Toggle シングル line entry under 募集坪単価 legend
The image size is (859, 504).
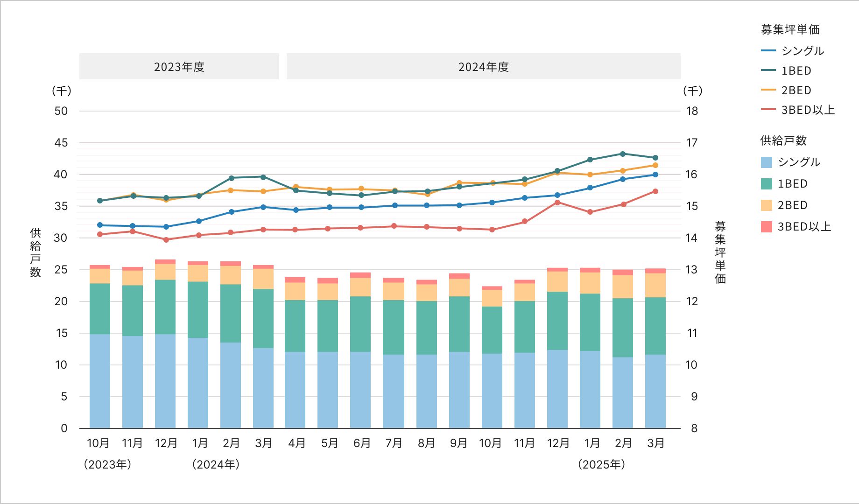coord(802,51)
